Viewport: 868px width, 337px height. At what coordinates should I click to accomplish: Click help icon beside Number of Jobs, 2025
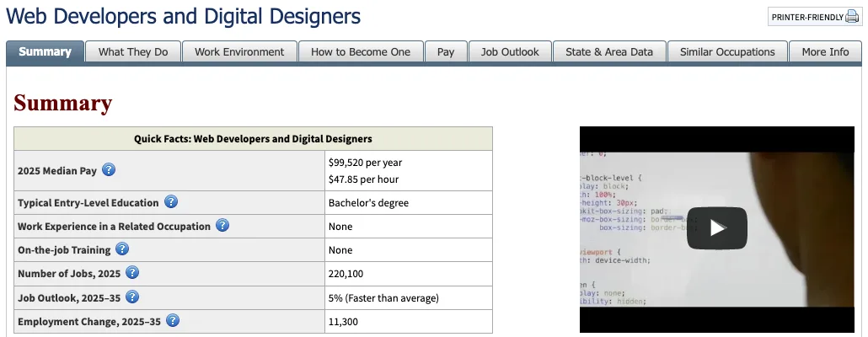pyautogui.click(x=132, y=273)
